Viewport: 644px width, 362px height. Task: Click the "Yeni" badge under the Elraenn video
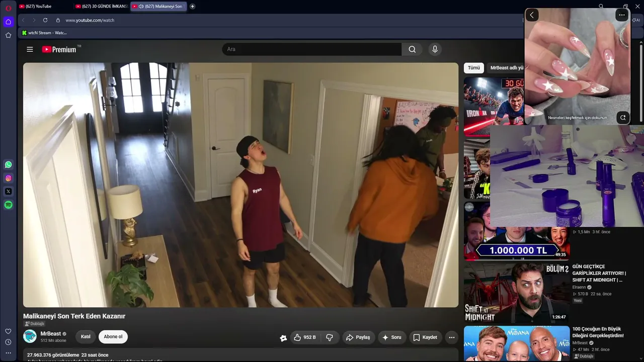578,301
